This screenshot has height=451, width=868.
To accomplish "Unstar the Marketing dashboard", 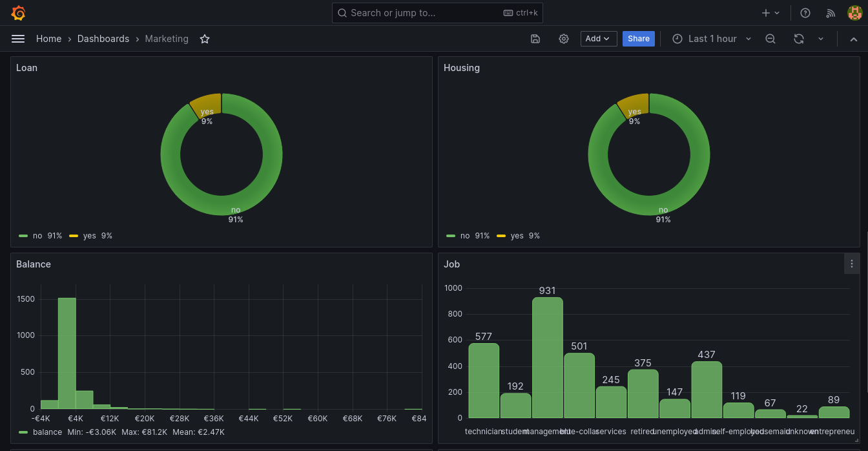I will (x=205, y=39).
